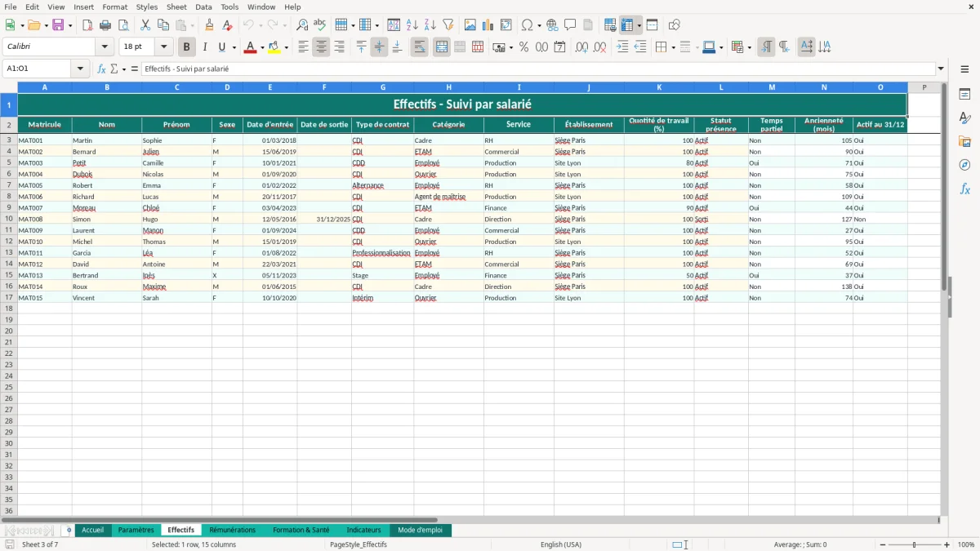Select the Clone Formatting paintbrush
Screen dimensions: 980x551
[x=209, y=25]
